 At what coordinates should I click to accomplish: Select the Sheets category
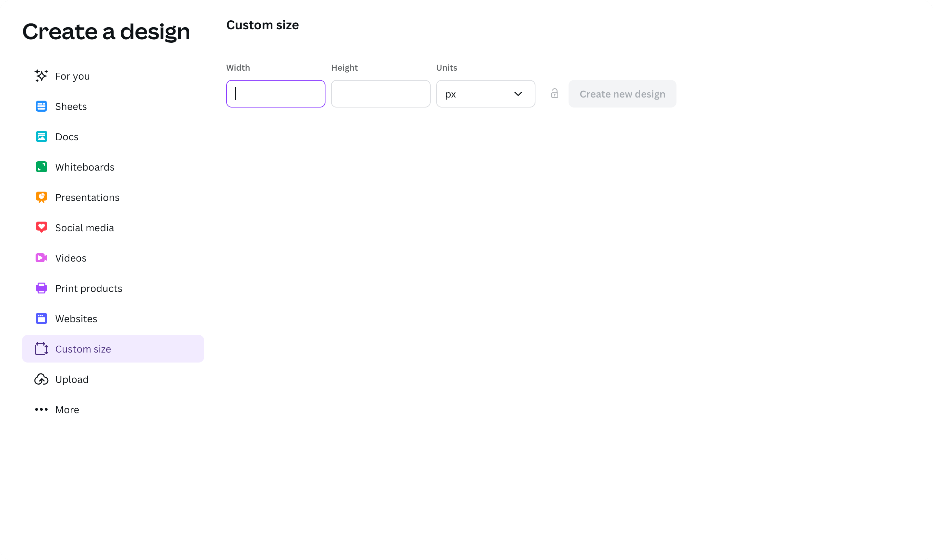pos(113,106)
